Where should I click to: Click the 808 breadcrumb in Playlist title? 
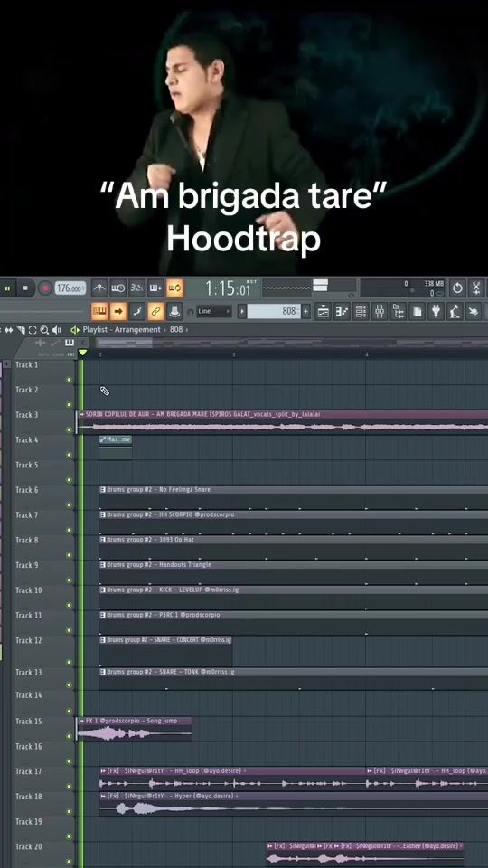pos(176,329)
